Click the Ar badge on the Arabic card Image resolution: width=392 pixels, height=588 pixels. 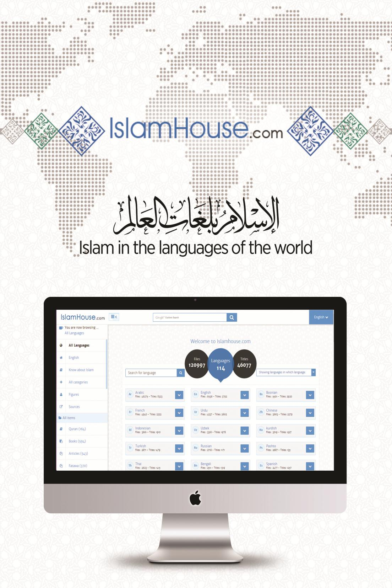[130, 394]
